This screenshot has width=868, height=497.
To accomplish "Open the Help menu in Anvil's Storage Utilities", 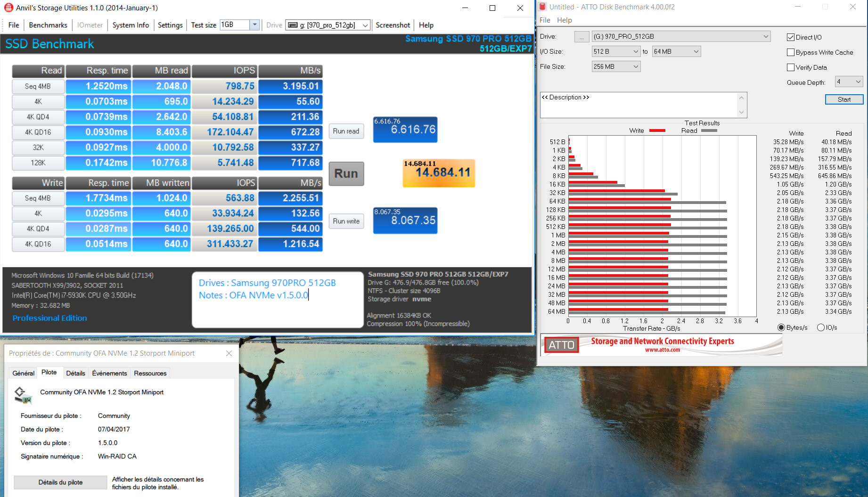I will [426, 25].
